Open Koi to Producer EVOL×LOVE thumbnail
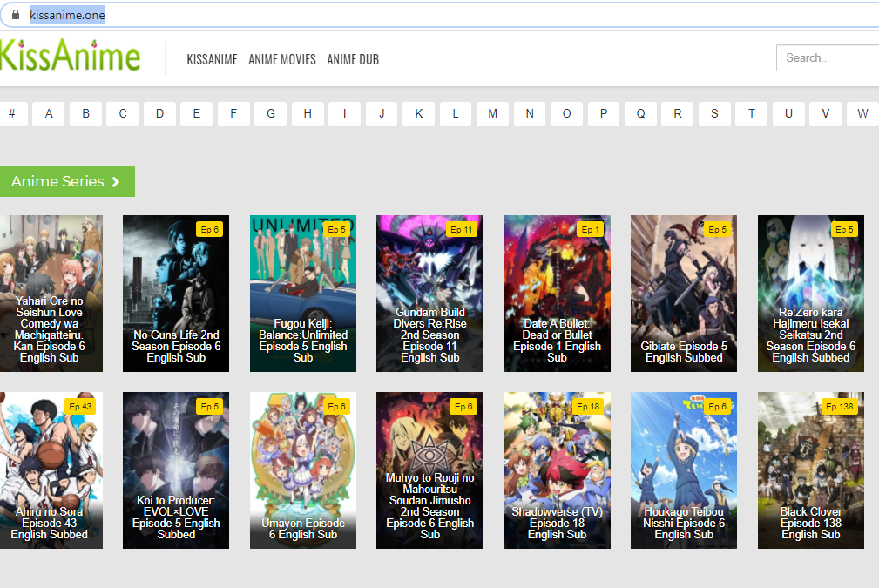The height and width of the screenshot is (588, 879). click(176, 470)
